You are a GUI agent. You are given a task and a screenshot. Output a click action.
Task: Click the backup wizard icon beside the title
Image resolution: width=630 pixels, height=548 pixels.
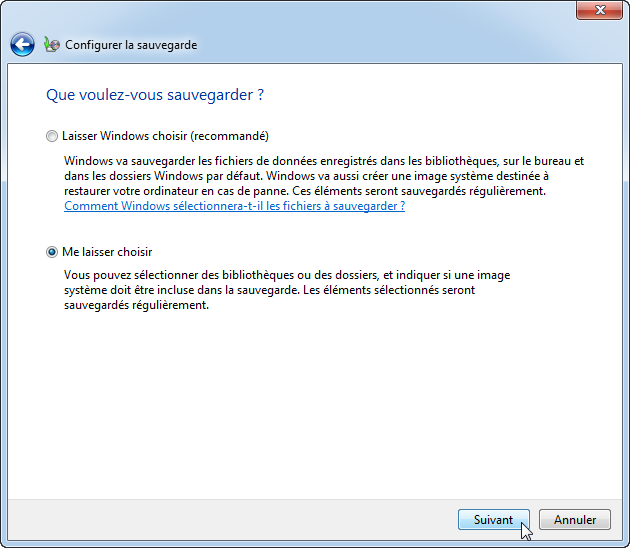52,45
